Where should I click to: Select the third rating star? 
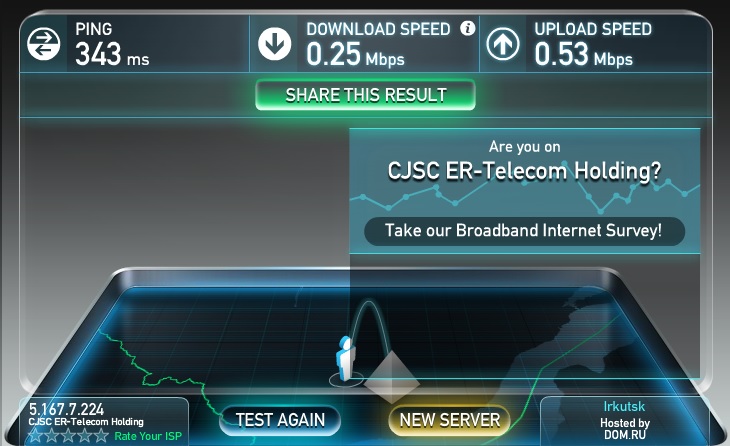tap(68, 436)
